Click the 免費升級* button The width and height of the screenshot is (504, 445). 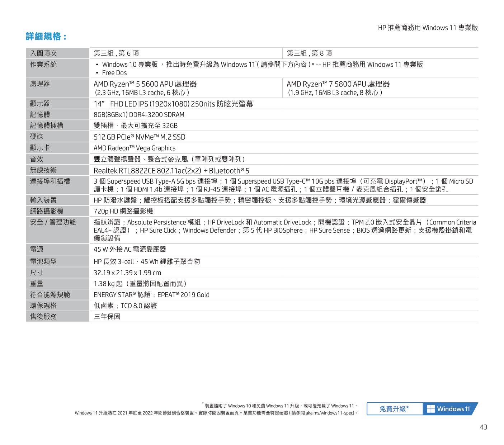pyautogui.click(x=395, y=409)
